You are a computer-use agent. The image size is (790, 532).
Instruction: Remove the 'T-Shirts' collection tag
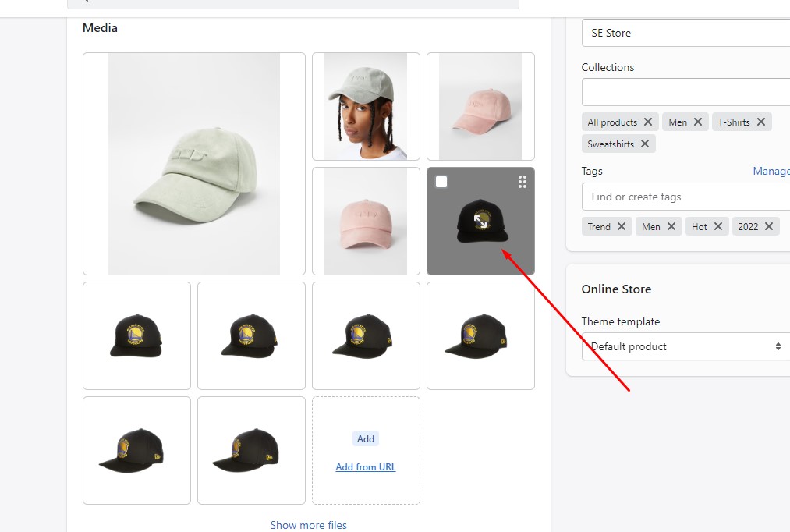click(x=760, y=122)
